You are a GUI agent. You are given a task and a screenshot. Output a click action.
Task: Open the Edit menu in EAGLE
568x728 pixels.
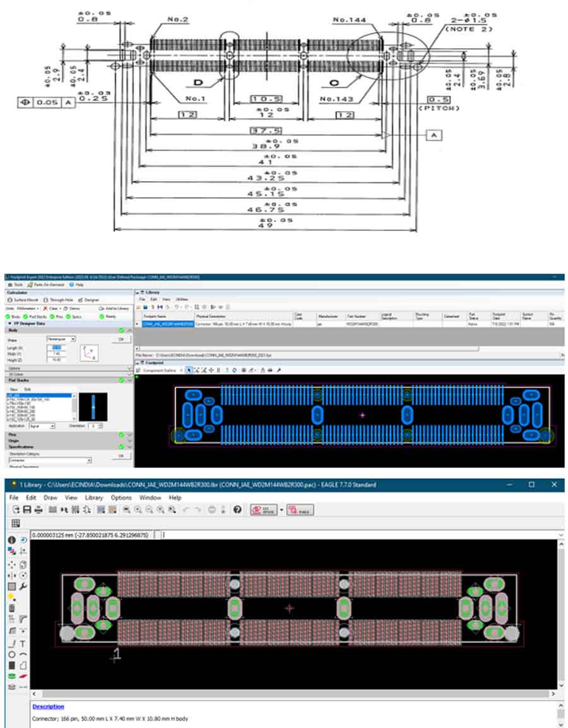tap(31, 497)
